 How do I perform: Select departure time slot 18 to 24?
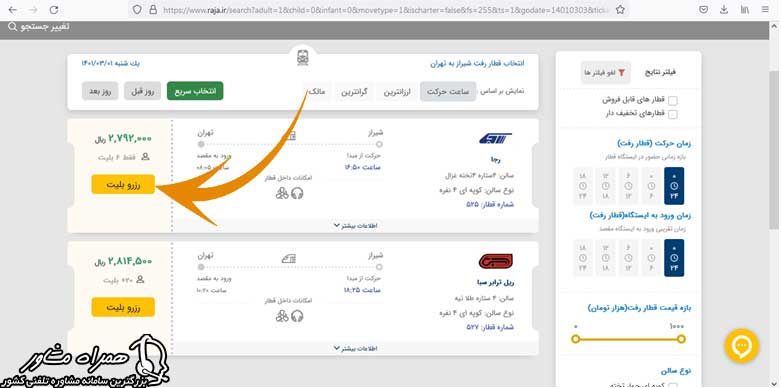click(583, 185)
